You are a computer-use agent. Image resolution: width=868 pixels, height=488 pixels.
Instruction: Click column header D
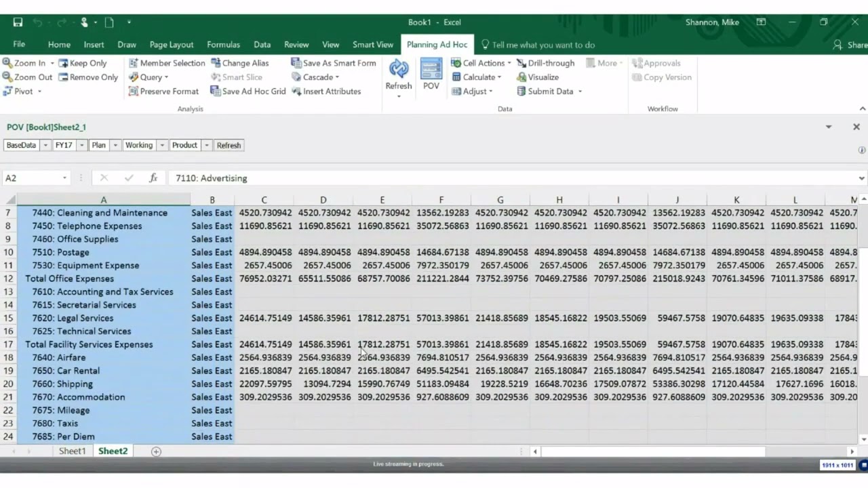[323, 200]
